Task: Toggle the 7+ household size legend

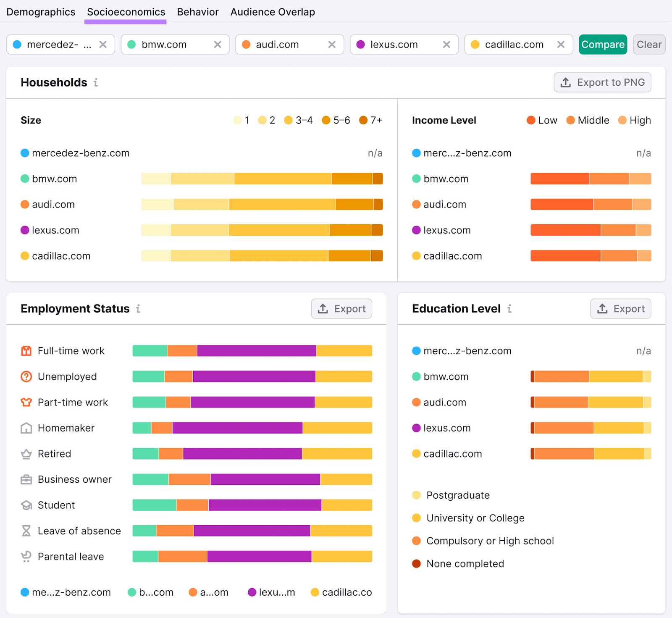Action: tap(371, 120)
